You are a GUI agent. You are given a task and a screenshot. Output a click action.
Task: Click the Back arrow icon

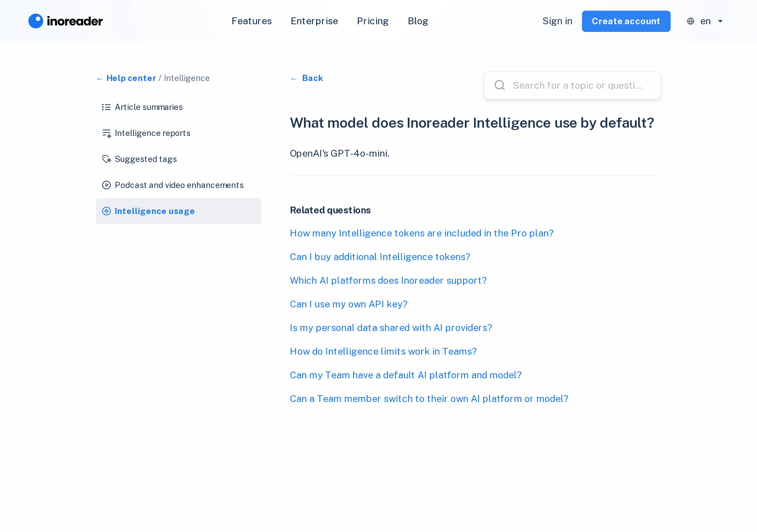pos(294,79)
